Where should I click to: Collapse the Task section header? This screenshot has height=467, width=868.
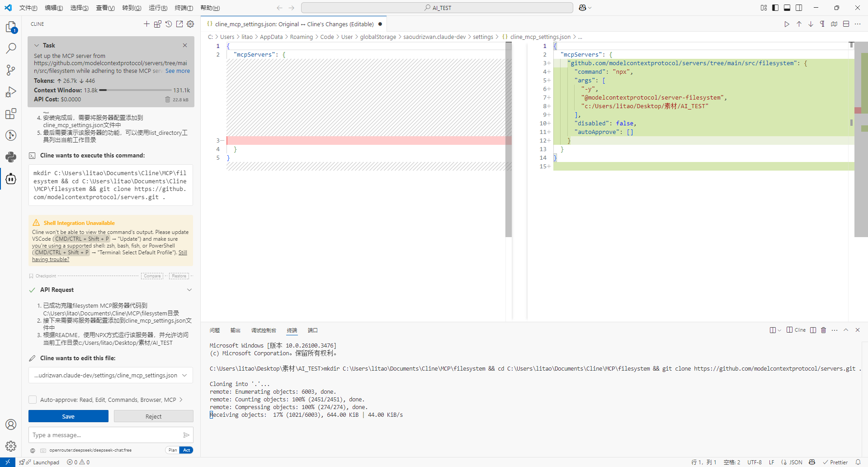tap(37, 45)
